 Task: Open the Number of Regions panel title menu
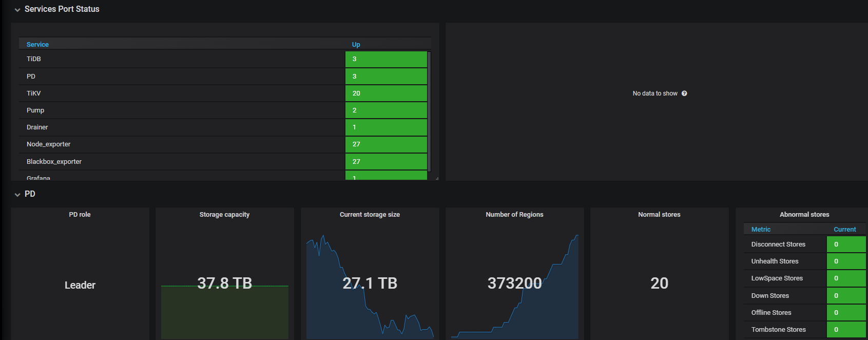pyautogui.click(x=514, y=215)
